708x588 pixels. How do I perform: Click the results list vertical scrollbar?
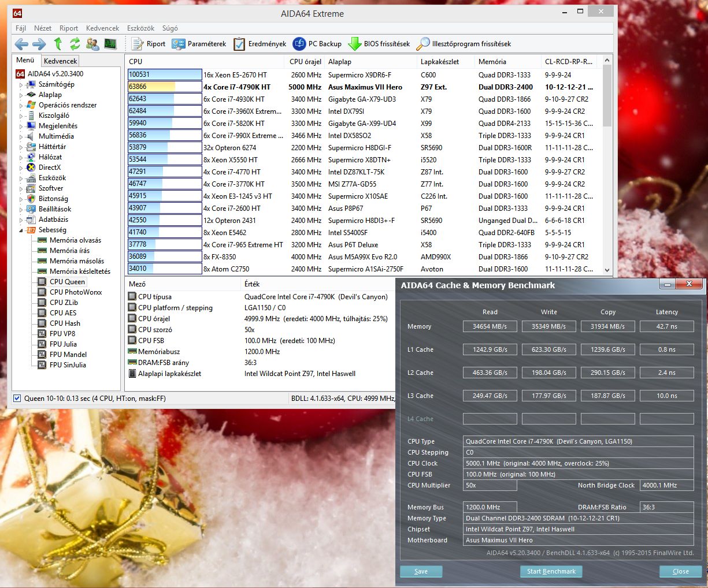607,165
